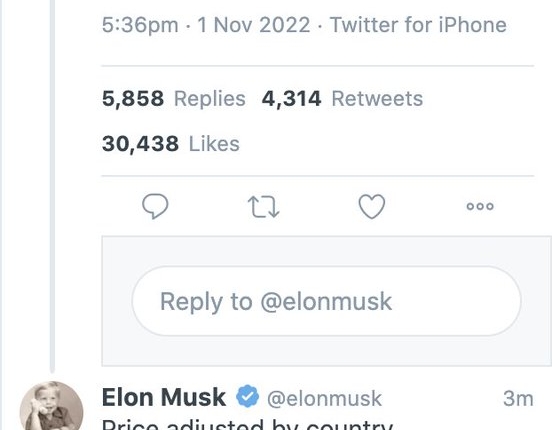Click the blue verified badge next to Elon Musk
Image resolution: width=552 pixels, height=430 pixels.
point(247,396)
